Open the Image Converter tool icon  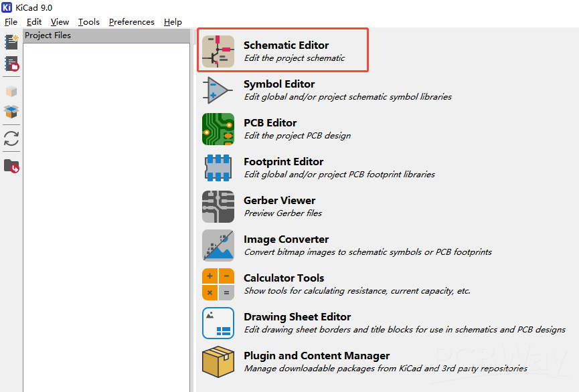tap(218, 246)
